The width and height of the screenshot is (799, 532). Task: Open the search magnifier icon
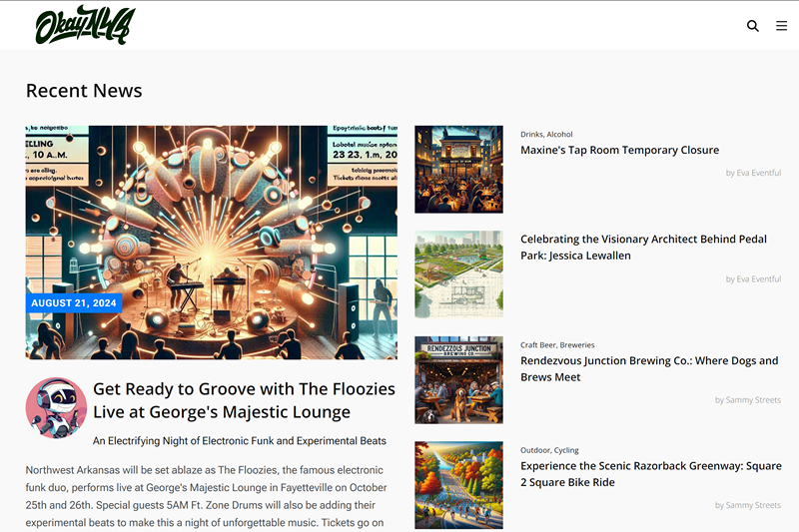pyautogui.click(x=753, y=26)
